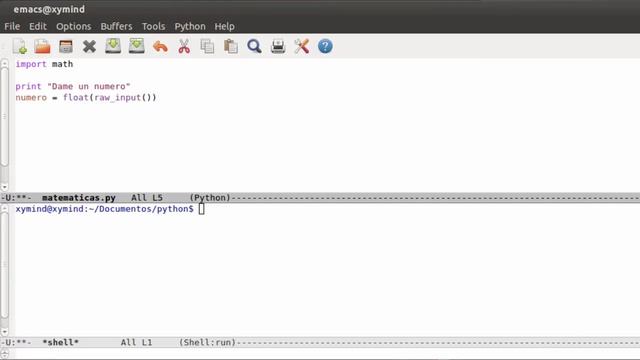
Task: Click the scroll-up arrow of the editor scrollbar
Action: click(x=4, y=64)
